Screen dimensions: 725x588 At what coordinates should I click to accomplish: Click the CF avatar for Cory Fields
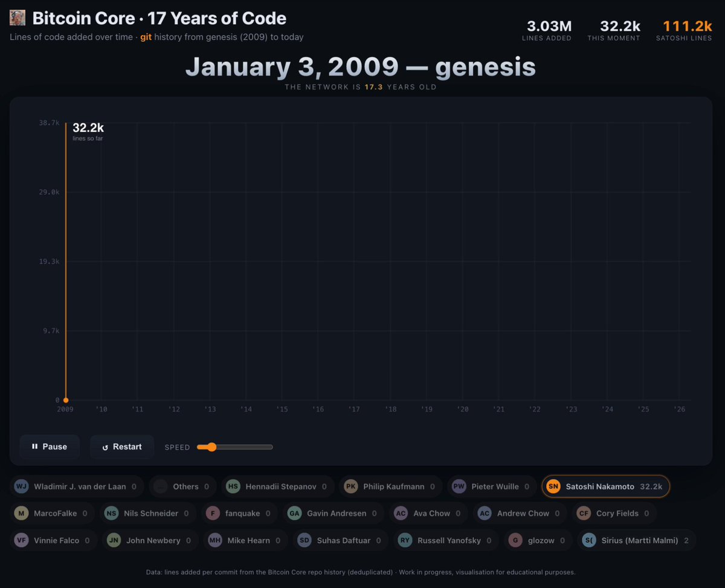[x=584, y=513]
